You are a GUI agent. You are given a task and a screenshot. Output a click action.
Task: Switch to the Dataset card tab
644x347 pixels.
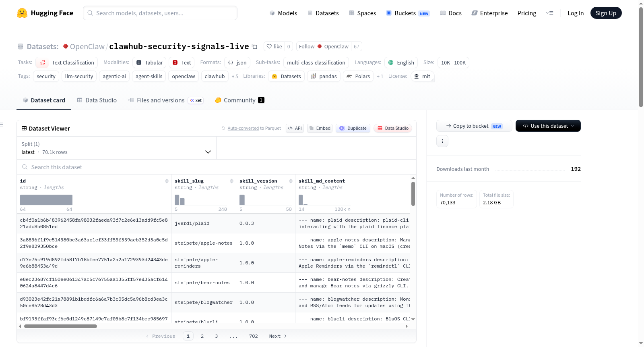pyautogui.click(x=44, y=100)
